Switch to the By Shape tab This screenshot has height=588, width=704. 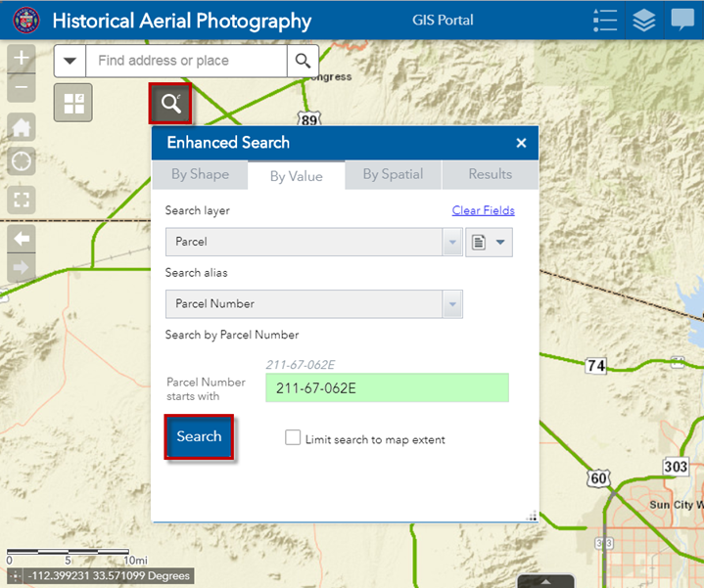[x=200, y=174]
